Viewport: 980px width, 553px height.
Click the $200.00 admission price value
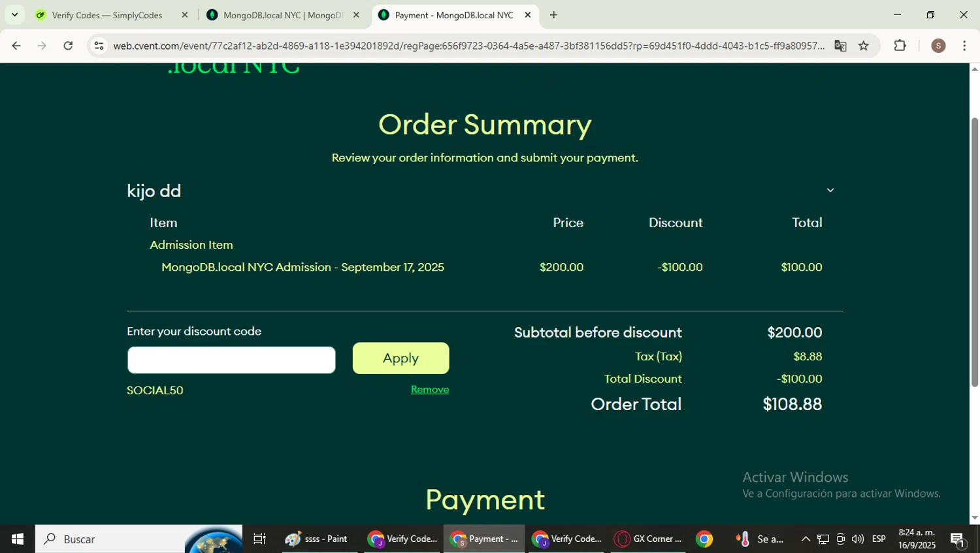click(561, 267)
